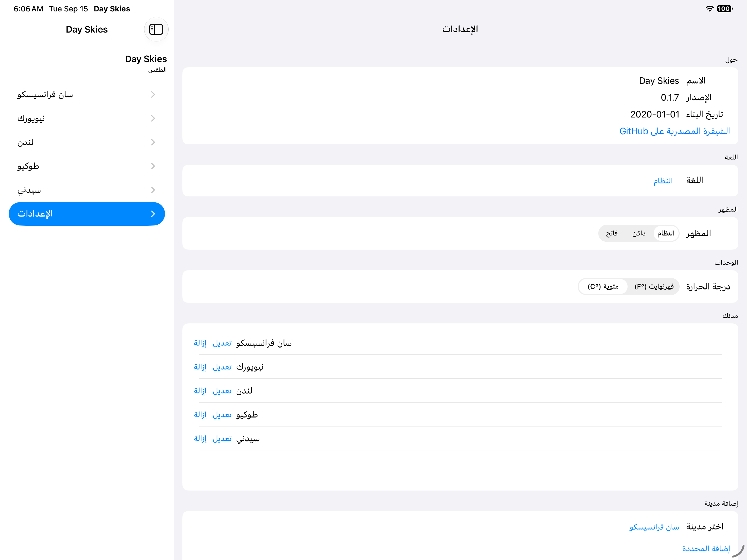Select نيويورك in the sidebar
This screenshot has width=747, height=560.
[x=87, y=118]
